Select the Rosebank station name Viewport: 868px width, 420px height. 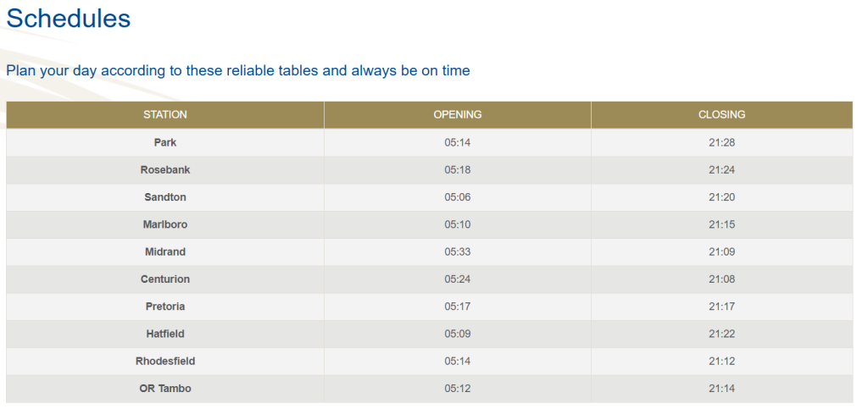pos(165,170)
